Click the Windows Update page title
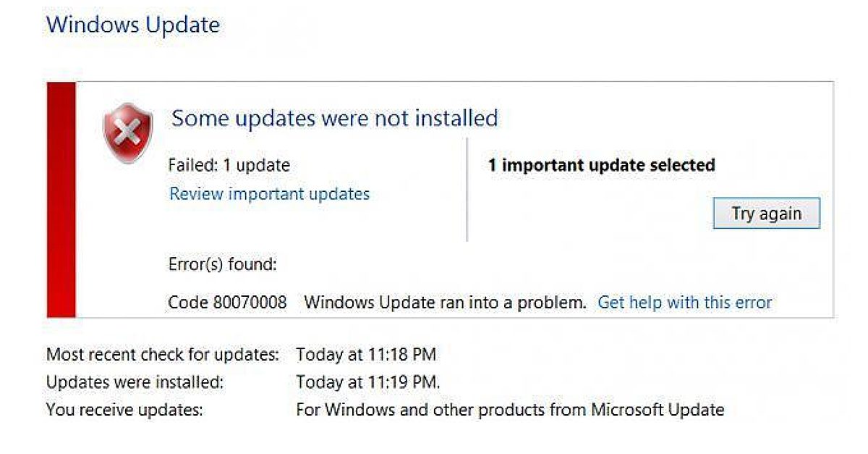Viewport: 868px width, 454px height. (133, 25)
